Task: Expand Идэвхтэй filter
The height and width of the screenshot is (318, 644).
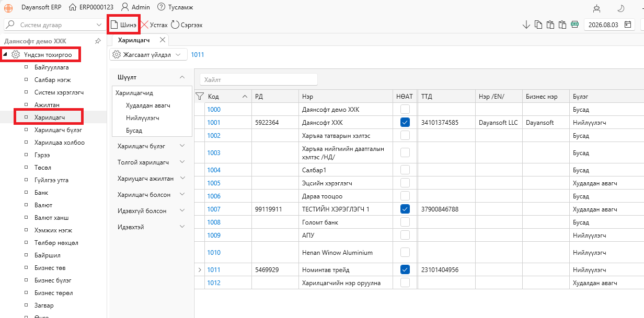Action: (182, 227)
